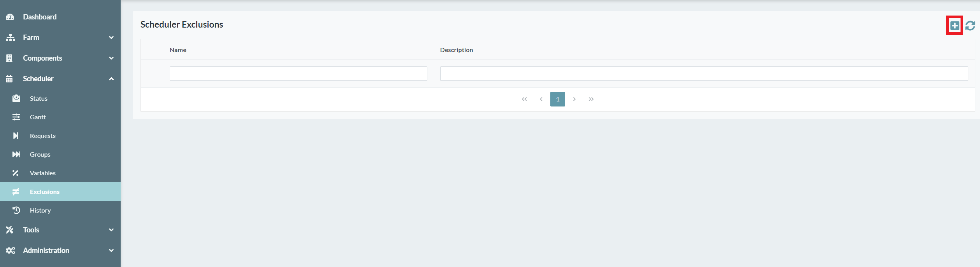Click the Variables percent icon
Image resolution: width=980 pixels, height=267 pixels.
[16, 173]
